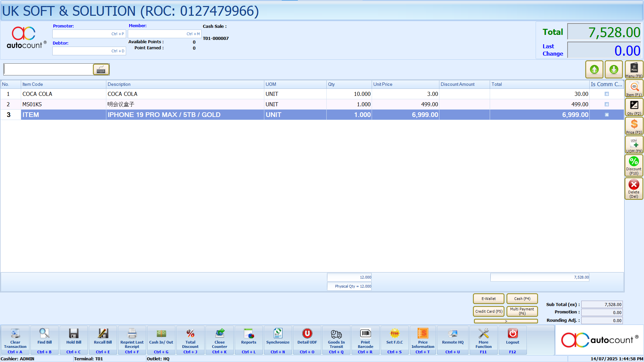This screenshot has width=644, height=362.
Task: Reprint Last Receipt
Action: tap(132, 340)
